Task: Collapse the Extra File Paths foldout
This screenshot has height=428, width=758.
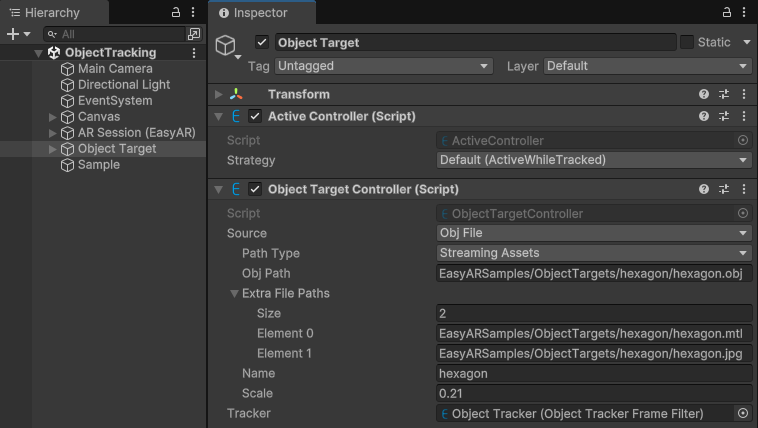Action: pyautogui.click(x=234, y=293)
